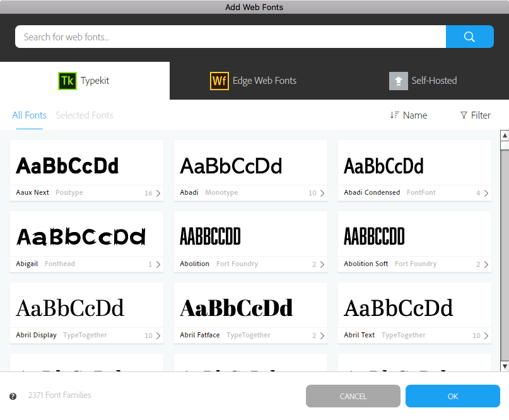Show the Selected Fonts list

click(85, 115)
